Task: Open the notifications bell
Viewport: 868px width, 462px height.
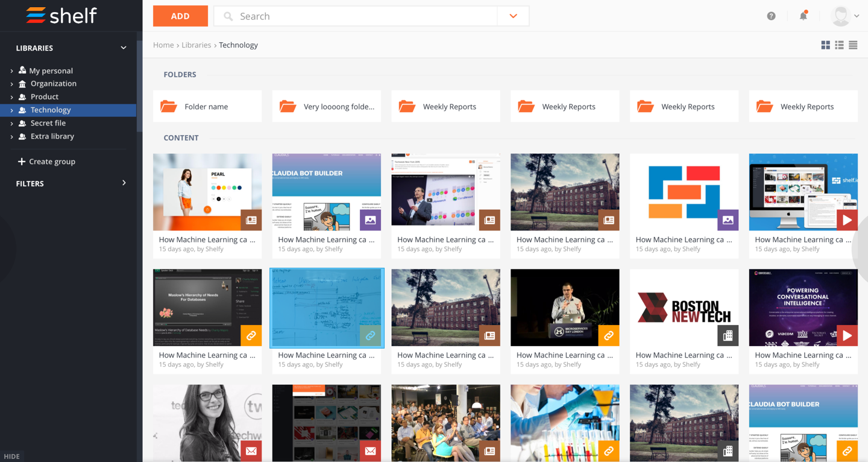Action: 804,16
